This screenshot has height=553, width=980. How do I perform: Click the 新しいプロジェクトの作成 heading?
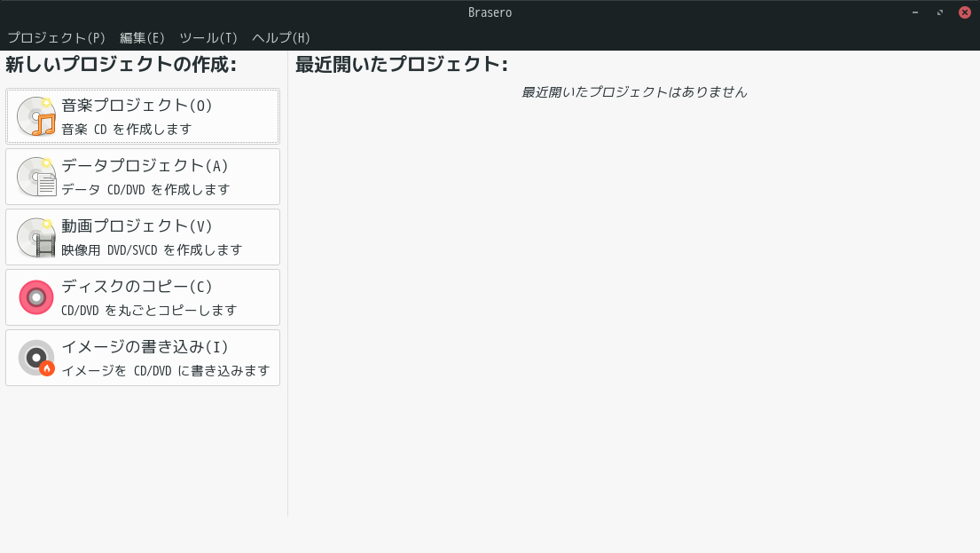pyautogui.click(x=122, y=65)
